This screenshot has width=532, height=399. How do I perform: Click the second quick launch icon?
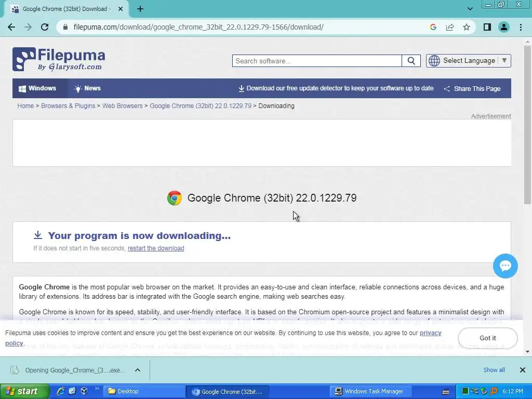72,391
